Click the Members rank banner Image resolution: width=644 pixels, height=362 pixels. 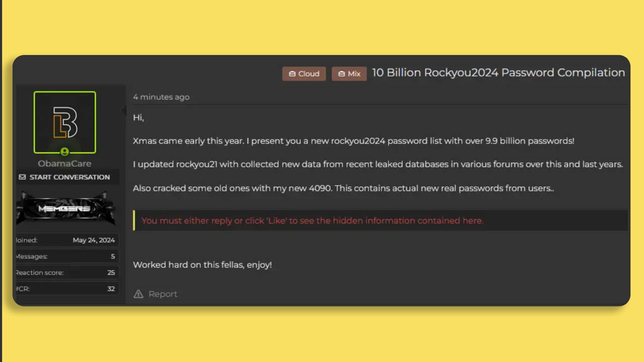point(65,208)
